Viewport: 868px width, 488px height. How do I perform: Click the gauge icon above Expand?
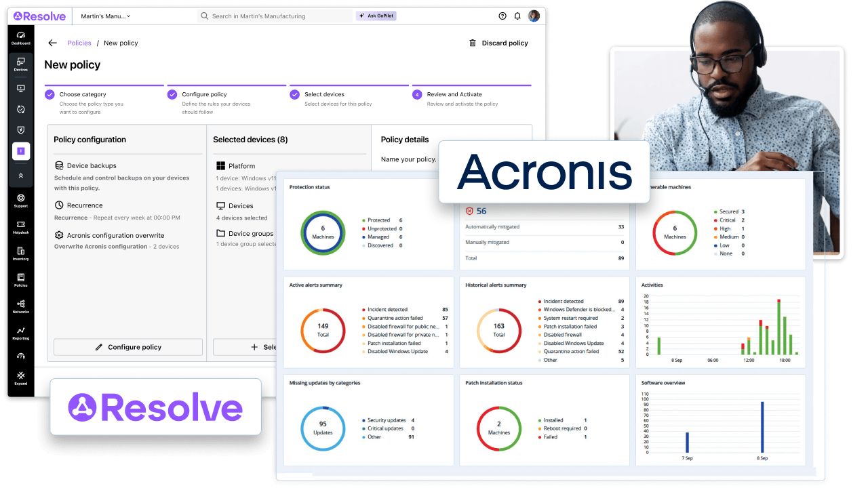click(20, 356)
